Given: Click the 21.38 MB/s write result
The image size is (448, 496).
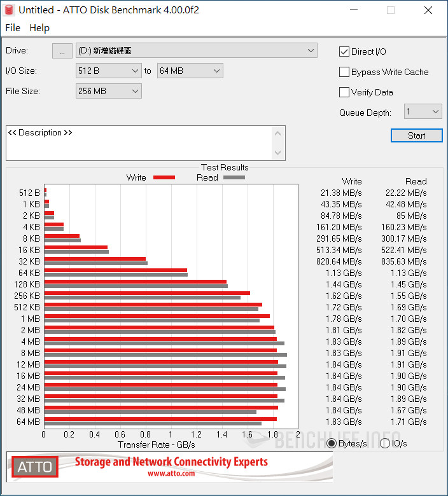Looking at the screenshot, I should (341, 193).
